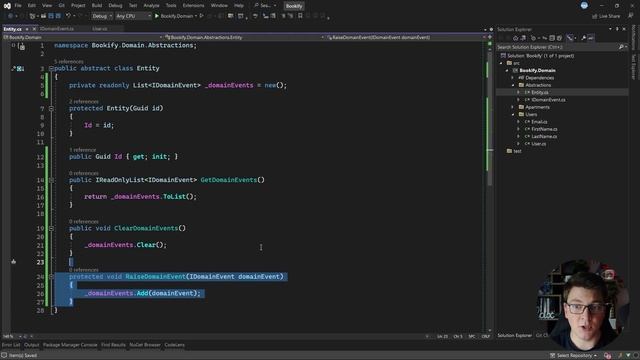Click the Live Share icon
The width and height of the screenshot is (640, 360).
point(594,16)
